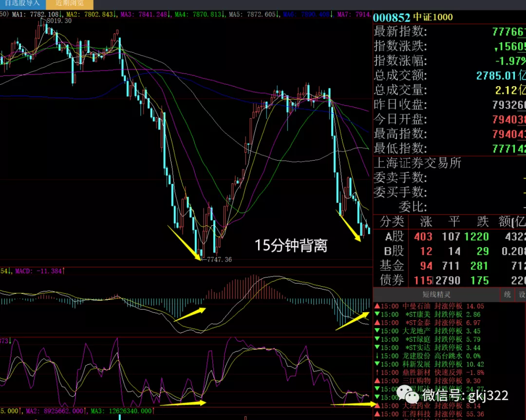Click green down-triangle beside 科新发展

tap(376, 364)
